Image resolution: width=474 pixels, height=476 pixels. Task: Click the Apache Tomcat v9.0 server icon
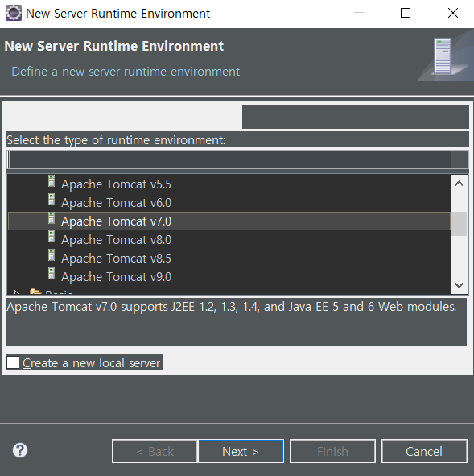52,274
